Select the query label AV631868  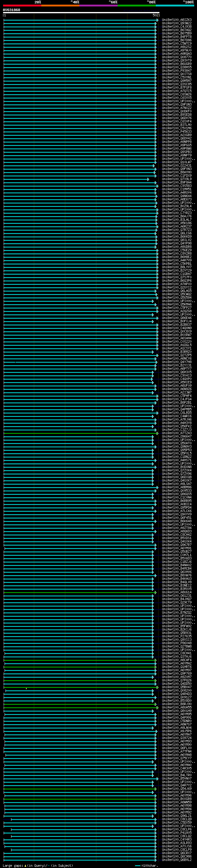(x=11, y=10)
